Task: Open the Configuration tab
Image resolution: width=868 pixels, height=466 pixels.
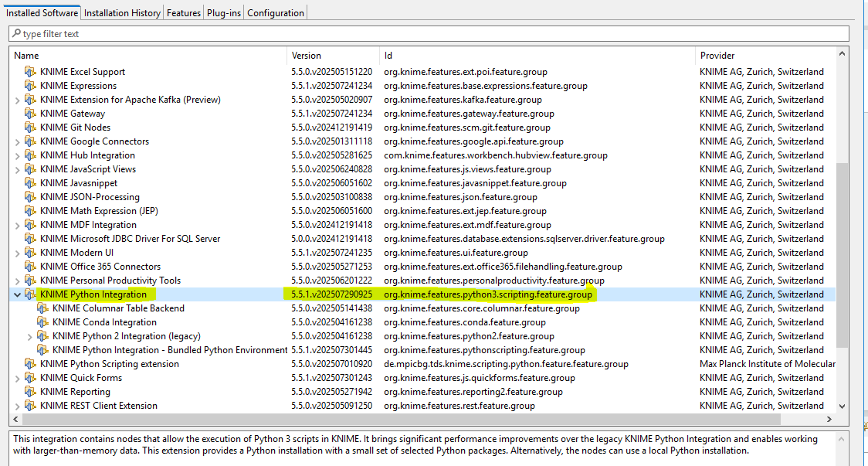Action: 276,12
